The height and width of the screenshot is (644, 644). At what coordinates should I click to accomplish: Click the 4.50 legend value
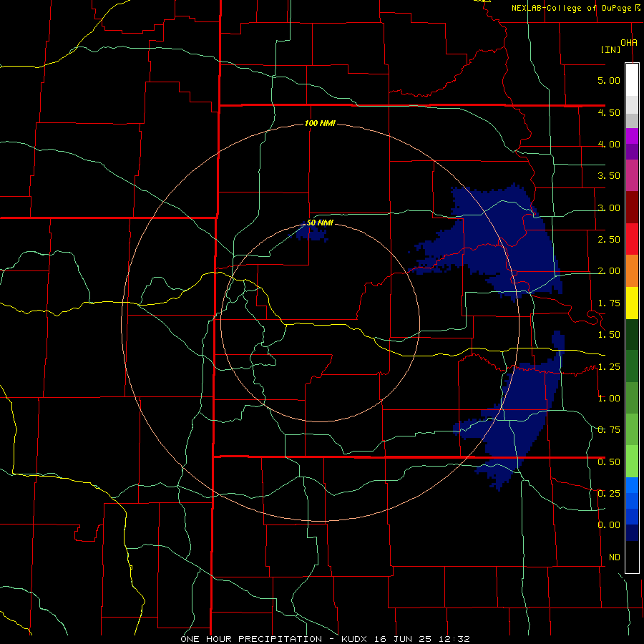(x=609, y=112)
